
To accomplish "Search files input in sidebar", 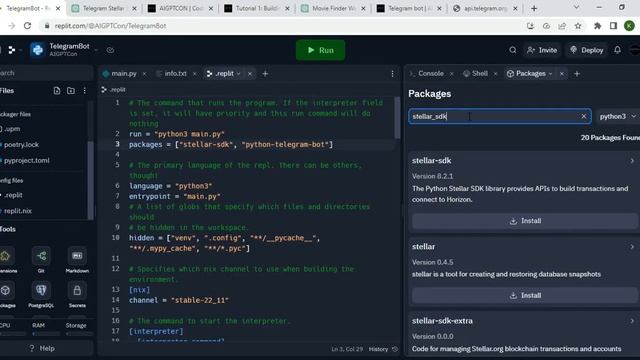I will point(46,73).
